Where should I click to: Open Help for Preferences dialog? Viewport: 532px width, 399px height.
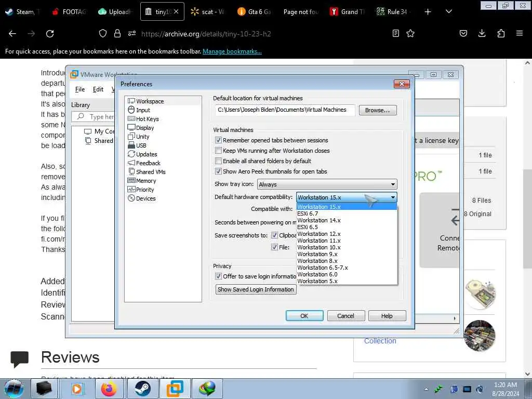[x=387, y=316]
